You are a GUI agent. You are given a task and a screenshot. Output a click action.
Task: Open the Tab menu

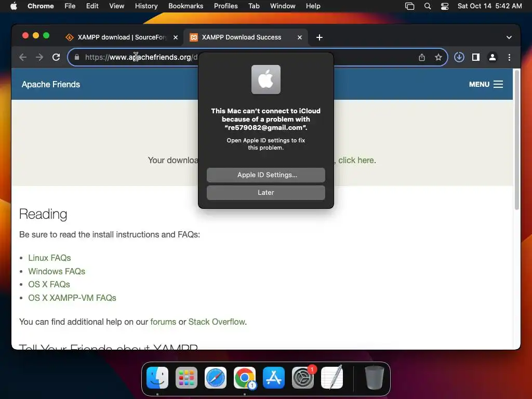click(254, 6)
